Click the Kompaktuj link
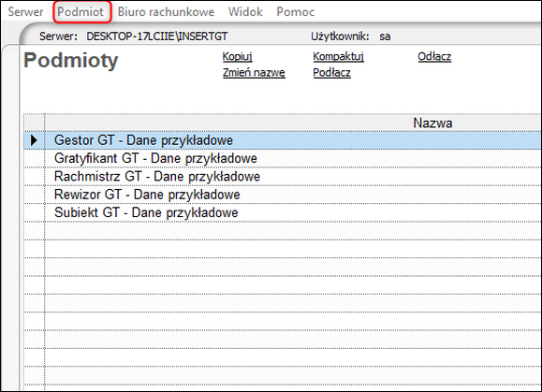 339,56
